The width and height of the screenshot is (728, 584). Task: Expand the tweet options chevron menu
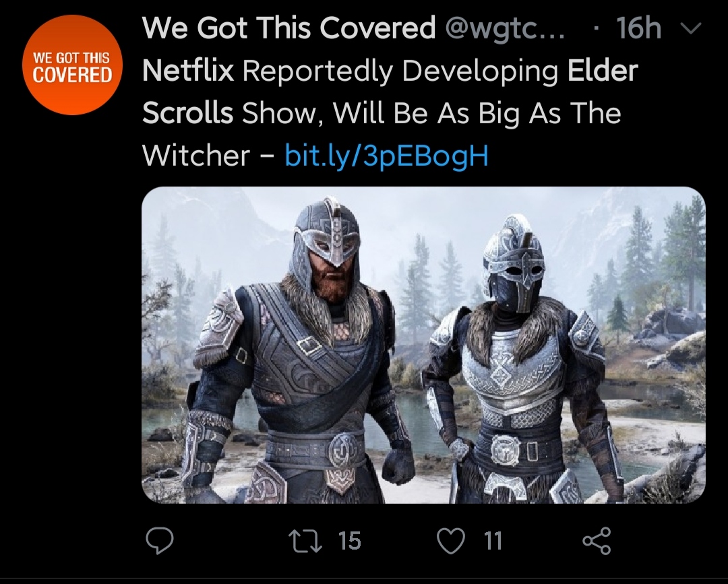coord(692,29)
